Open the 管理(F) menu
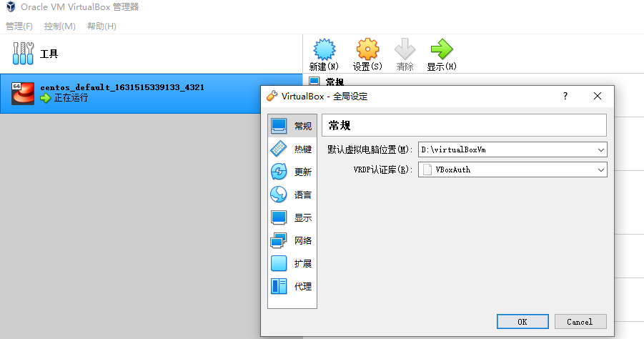This screenshot has width=644, height=339. [19, 26]
